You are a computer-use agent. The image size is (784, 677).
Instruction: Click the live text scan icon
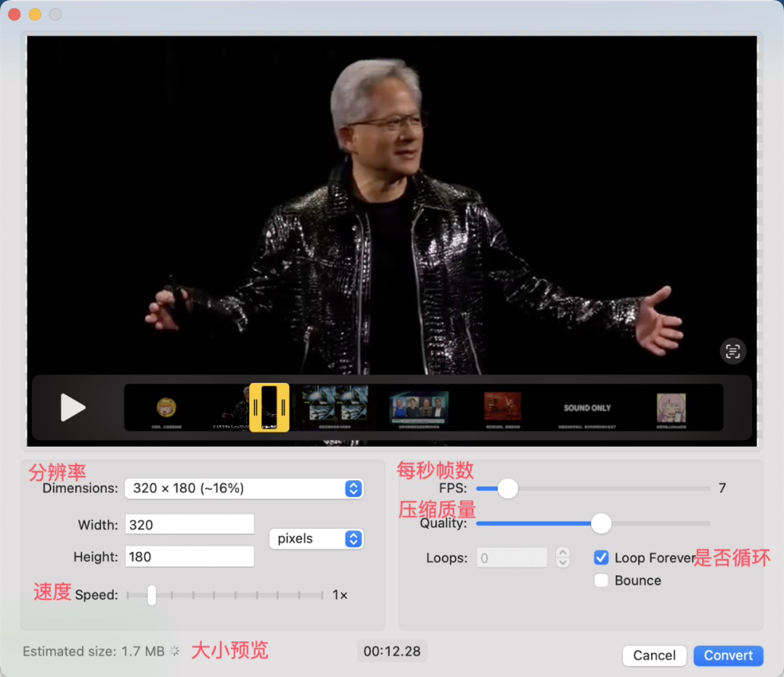[732, 352]
